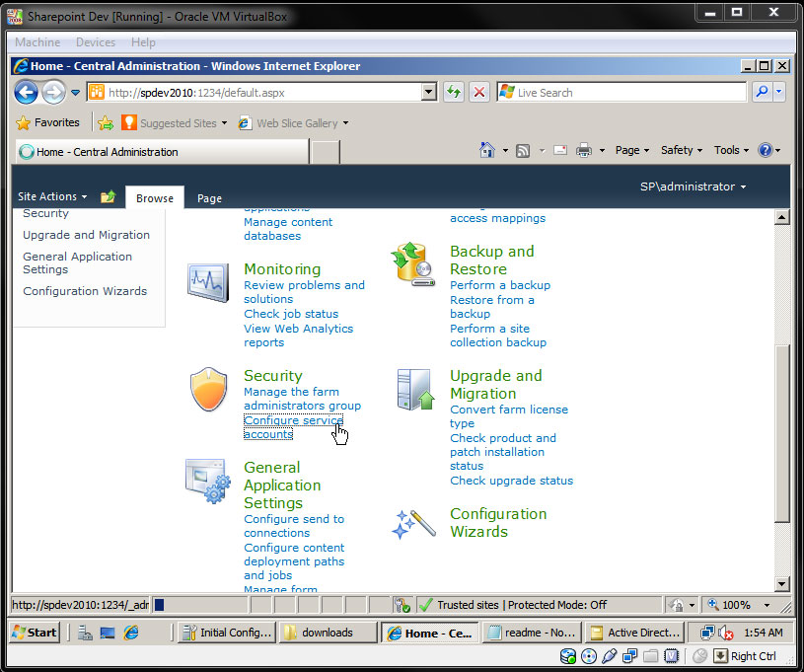This screenshot has height=672, width=804.
Task: Open the VirtualBox Help menu
Action: pyautogui.click(x=143, y=42)
